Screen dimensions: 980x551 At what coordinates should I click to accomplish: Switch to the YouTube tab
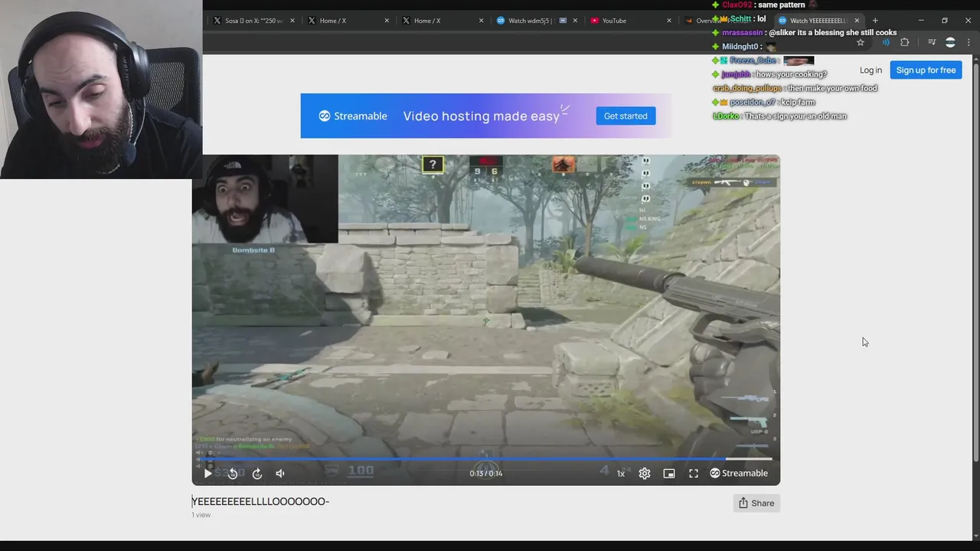tap(629, 21)
